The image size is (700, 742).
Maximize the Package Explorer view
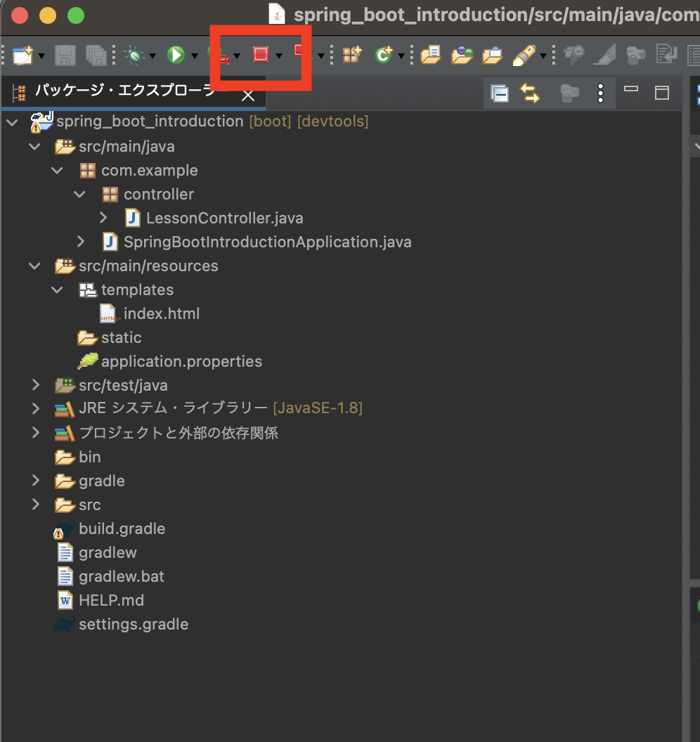coord(661,92)
